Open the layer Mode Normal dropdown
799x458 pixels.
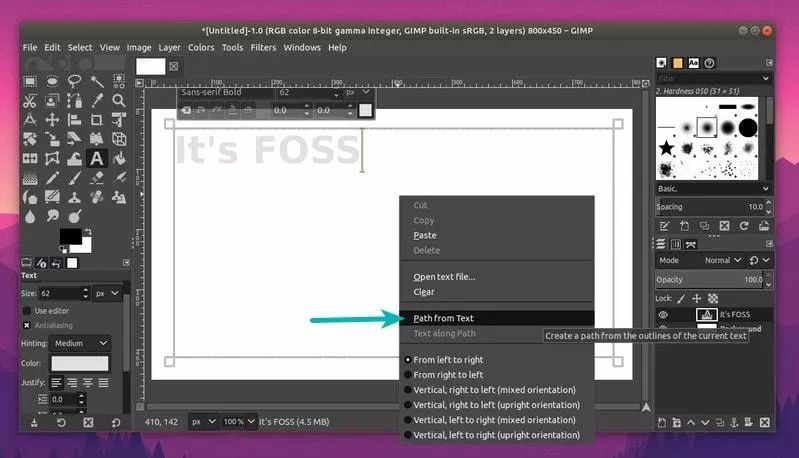[723, 260]
